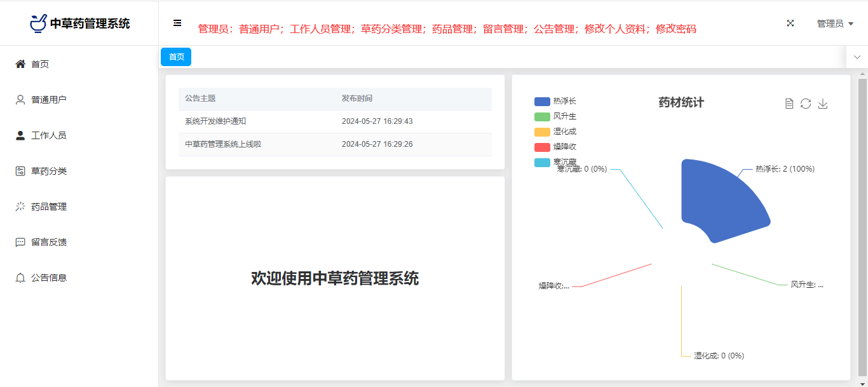The height and width of the screenshot is (387, 868).
Task: Click the fullscreen toggle icon in header
Action: pyautogui.click(x=790, y=23)
